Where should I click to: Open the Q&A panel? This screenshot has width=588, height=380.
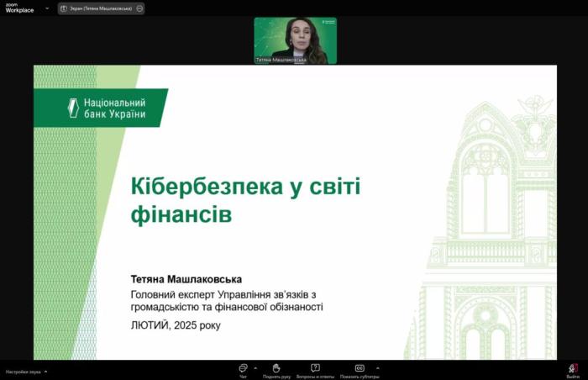click(x=315, y=369)
